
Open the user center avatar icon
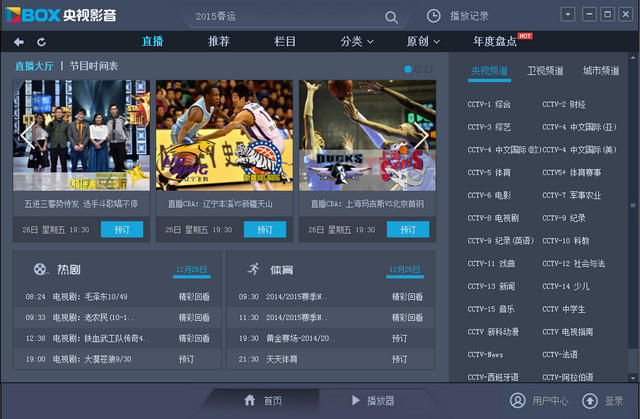click(x=518, y=400)
